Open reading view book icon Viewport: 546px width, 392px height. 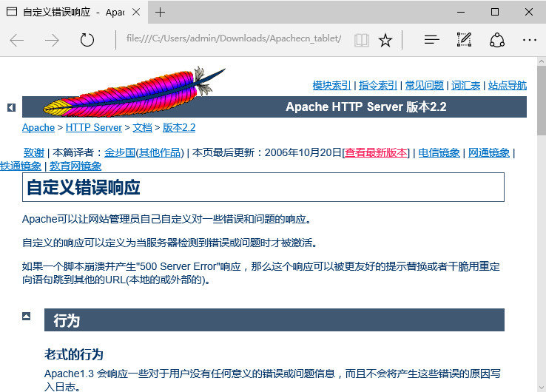pyautogui.click(x=362, y=40)
